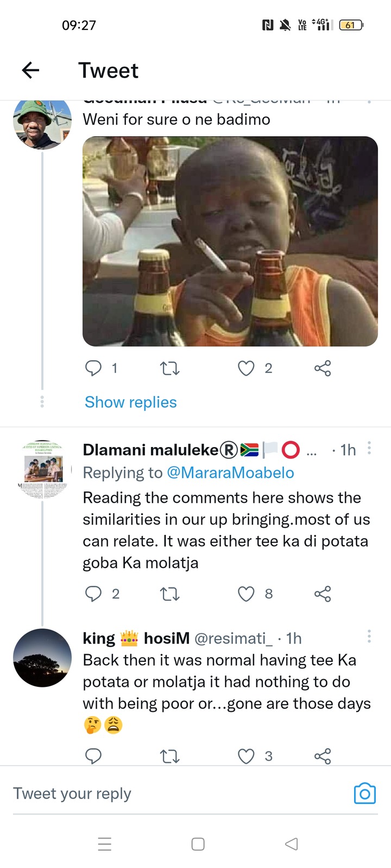Like king hosiM's tweet with 3 likes
Image resolution: width=391 pixels, height=868 pixels.
click(246, 756)
